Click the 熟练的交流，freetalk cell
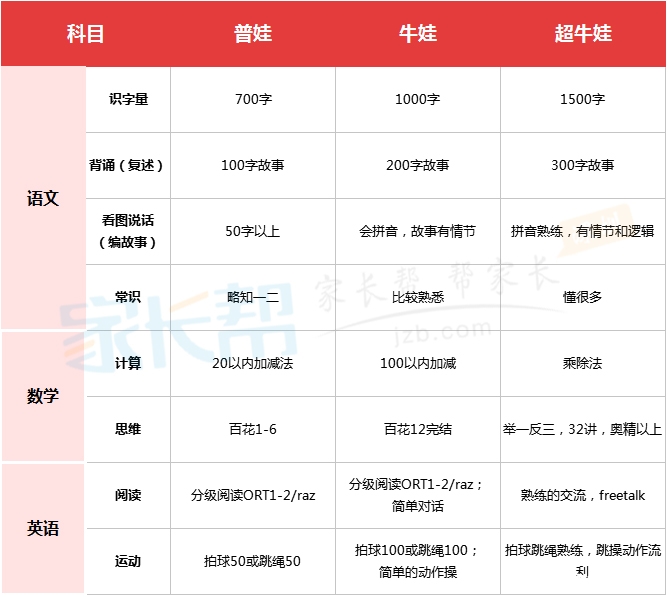Viewport: 668px width, 597px height. point(583,495)
